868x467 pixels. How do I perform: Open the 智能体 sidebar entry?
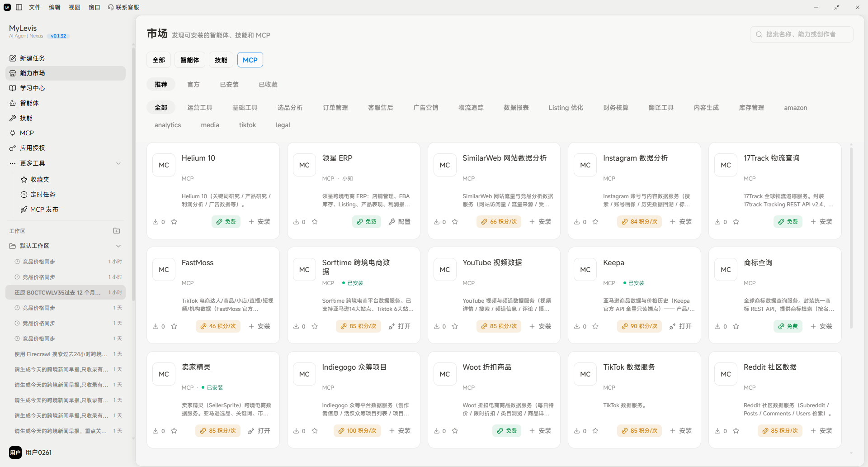tap(66, 103)
